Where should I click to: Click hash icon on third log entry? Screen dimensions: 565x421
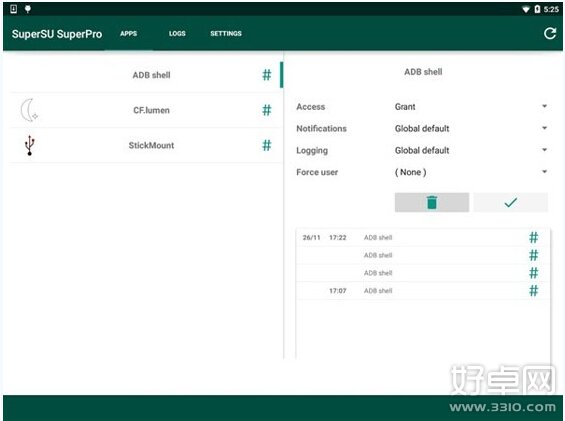[x=534, y=273]
